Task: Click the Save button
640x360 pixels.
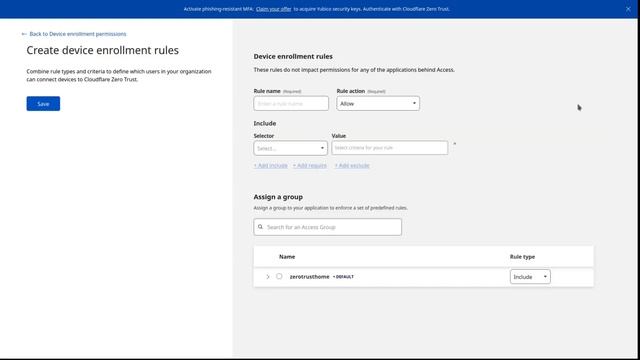Action: (43, 104)
